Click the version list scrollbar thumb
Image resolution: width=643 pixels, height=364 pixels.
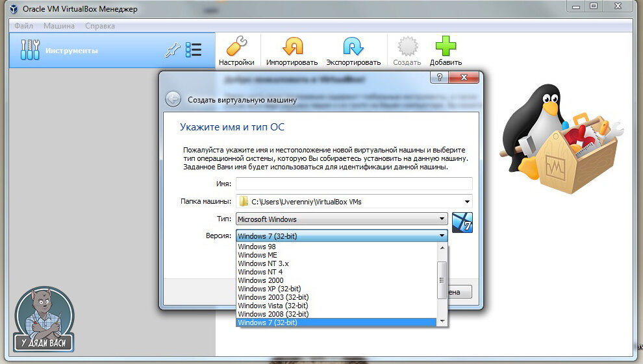pyautogui.click(x=442, y=280)
